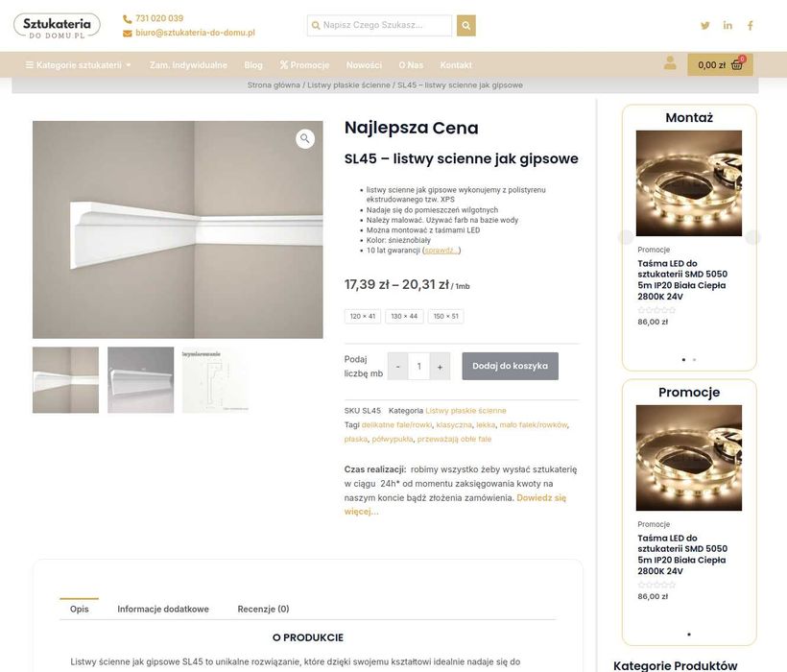Viewport: 787px width, 672px height.
Task: Open the Twitter profile icon
Action: pos(705,25)
